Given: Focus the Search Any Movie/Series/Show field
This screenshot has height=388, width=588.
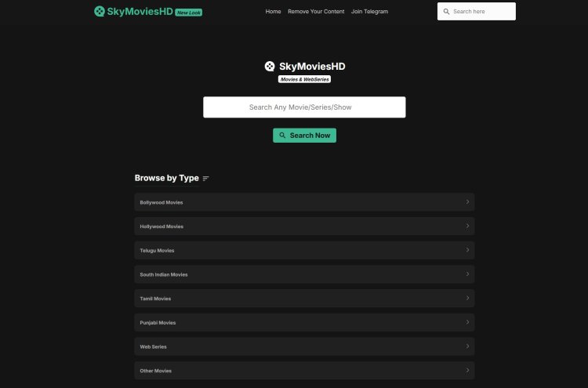Looking at the screenshot, I should [304, 107].
